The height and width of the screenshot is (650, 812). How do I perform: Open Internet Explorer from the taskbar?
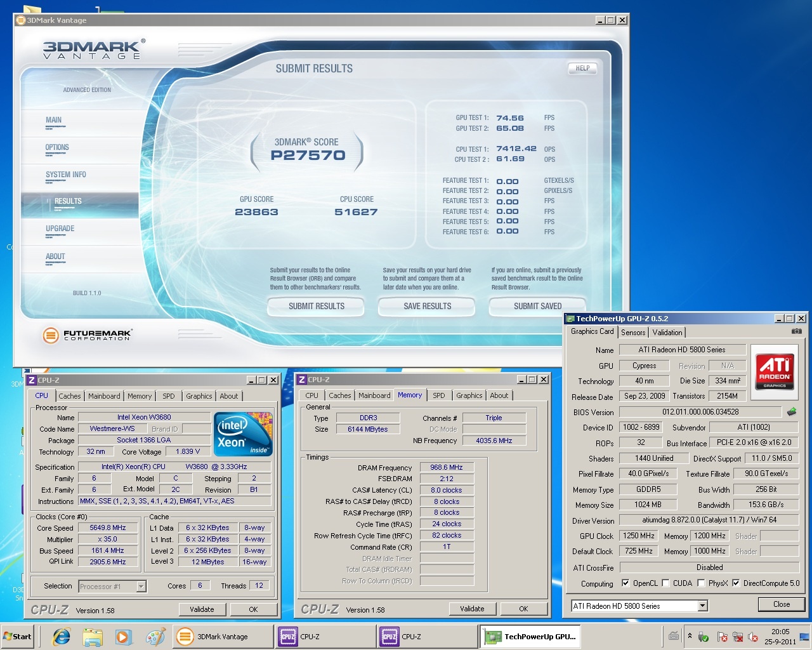(x=62, y=637)
